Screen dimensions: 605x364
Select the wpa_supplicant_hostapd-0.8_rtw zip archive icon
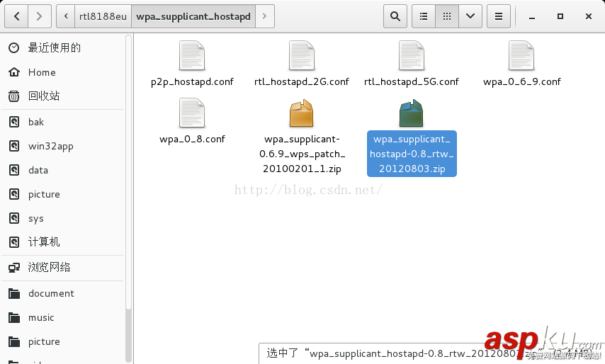412,113
